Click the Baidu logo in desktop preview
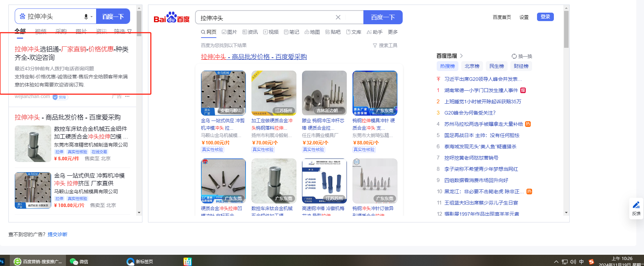The width and height of the screenshot is (644, 266). click(x=172, y=18)
